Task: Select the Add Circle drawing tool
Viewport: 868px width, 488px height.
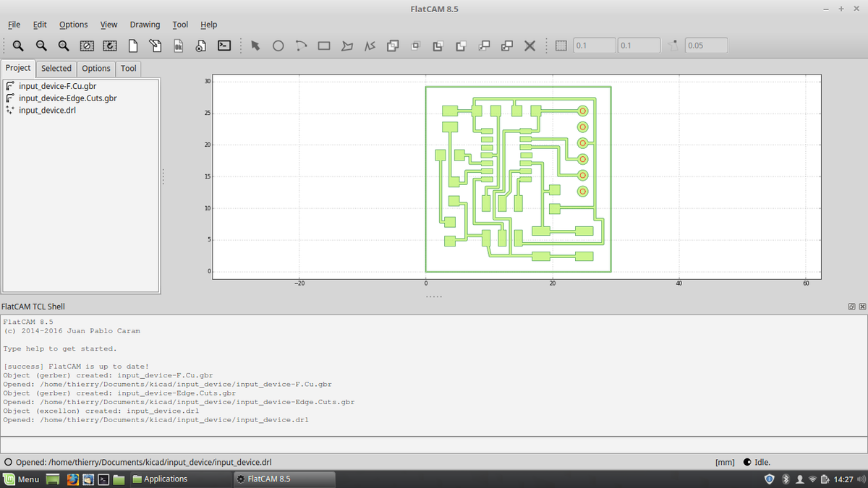Action: pyautogui.click(x=278, y=46)
